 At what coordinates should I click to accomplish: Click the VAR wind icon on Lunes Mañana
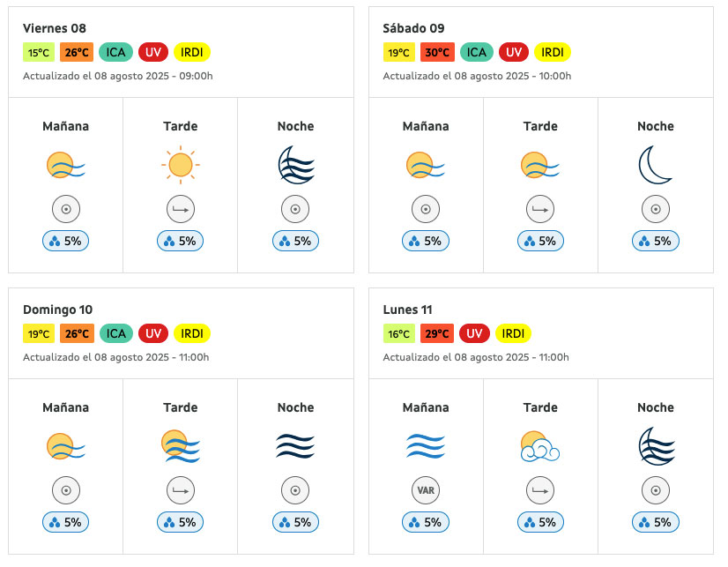426,490
